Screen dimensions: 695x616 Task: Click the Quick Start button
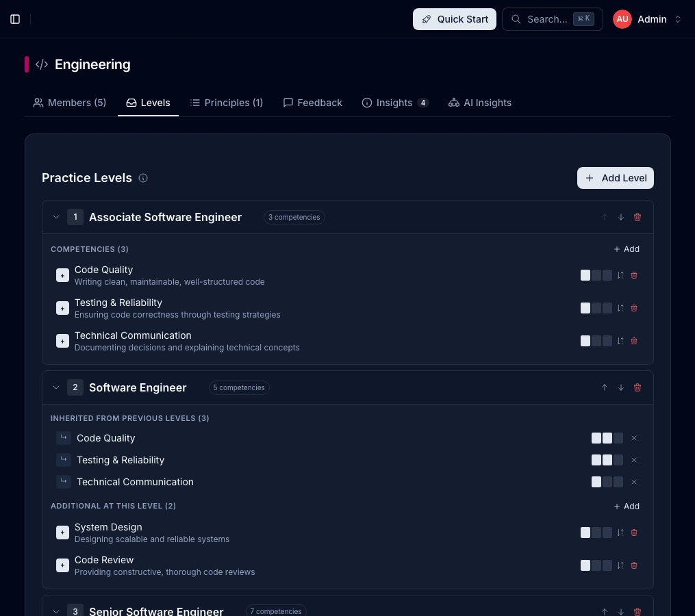[455, 19]
